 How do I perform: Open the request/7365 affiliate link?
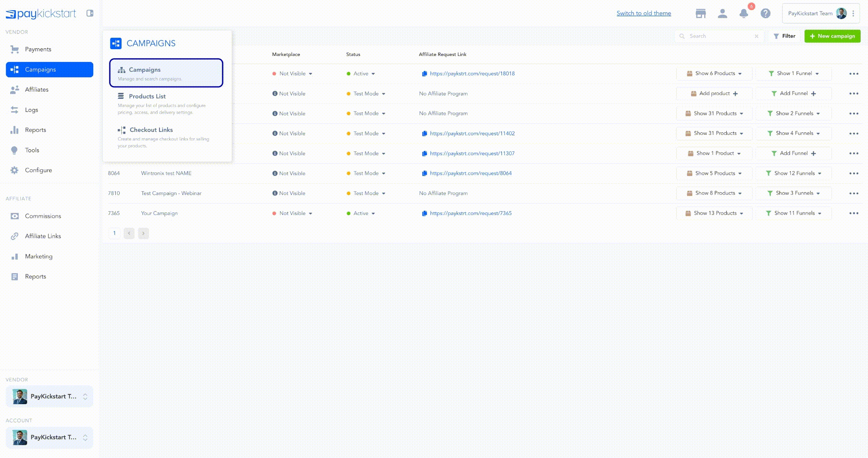(471, 213)
